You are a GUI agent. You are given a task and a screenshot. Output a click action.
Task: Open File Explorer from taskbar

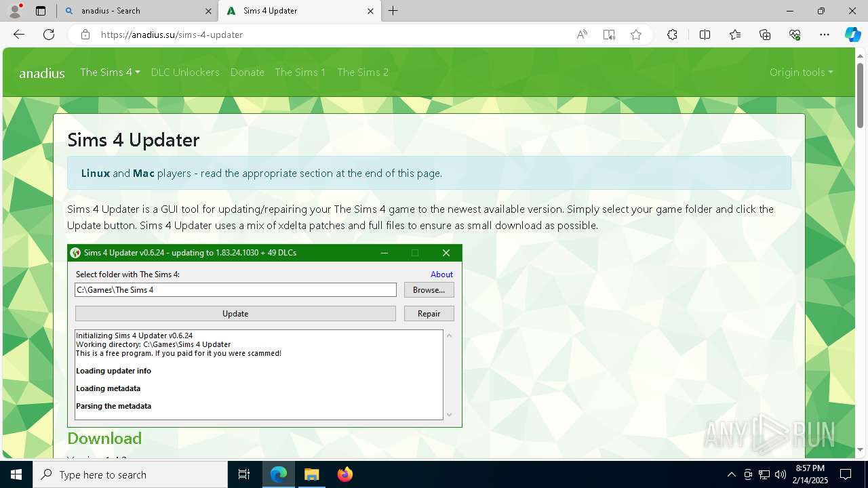[x=312, y=474]
